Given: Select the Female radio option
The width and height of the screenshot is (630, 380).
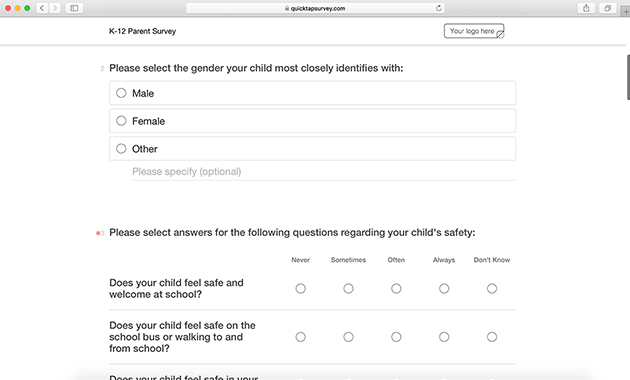Looking at the screenshot, I should coord(121,121).
